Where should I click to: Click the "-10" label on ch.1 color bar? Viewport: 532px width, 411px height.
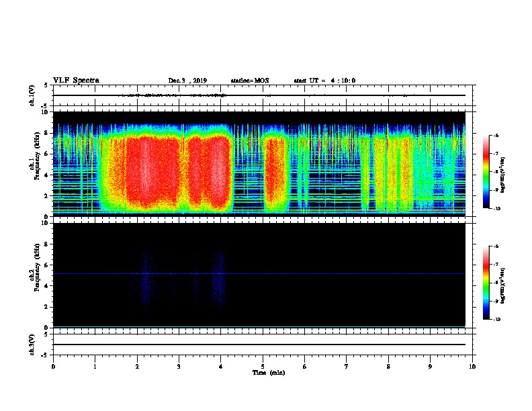point(496,209)
